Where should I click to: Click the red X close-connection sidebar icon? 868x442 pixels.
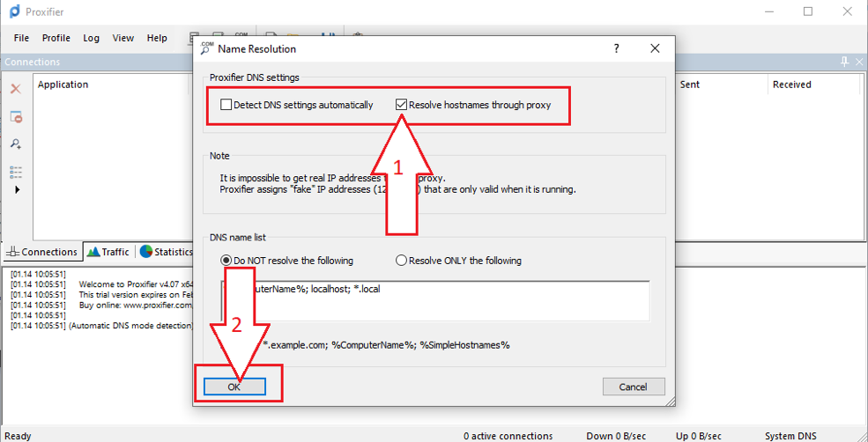coord(16,89)
